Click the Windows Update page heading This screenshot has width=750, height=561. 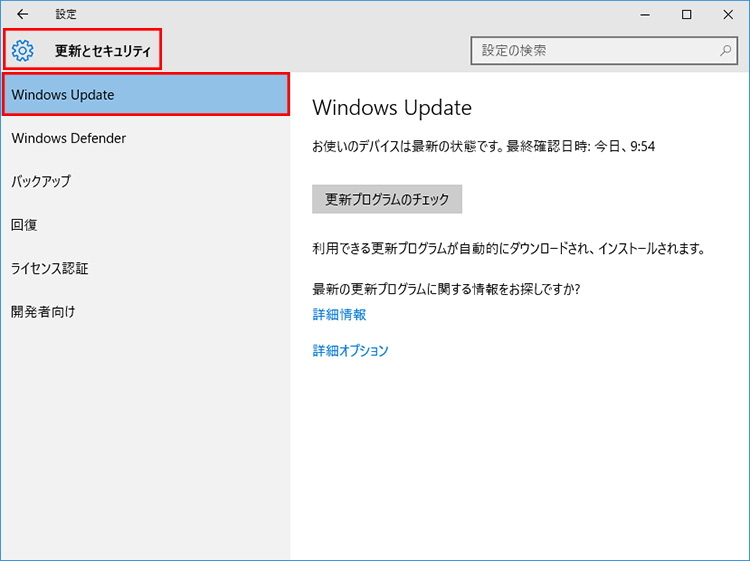tap(391, 108)
